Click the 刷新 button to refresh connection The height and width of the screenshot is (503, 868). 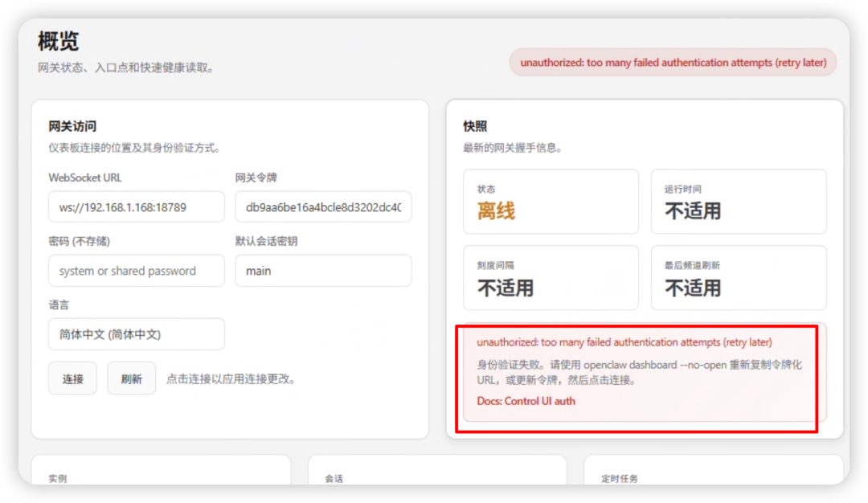(x=131, y=378)
